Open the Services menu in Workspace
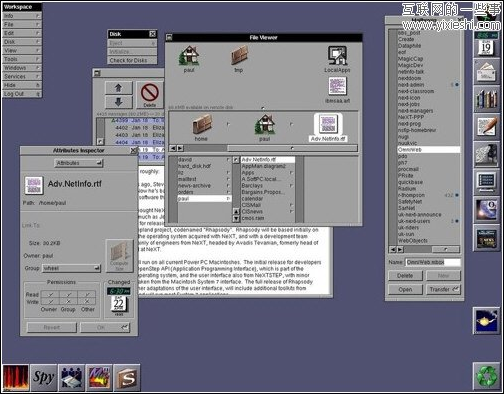 click(22, 76)
